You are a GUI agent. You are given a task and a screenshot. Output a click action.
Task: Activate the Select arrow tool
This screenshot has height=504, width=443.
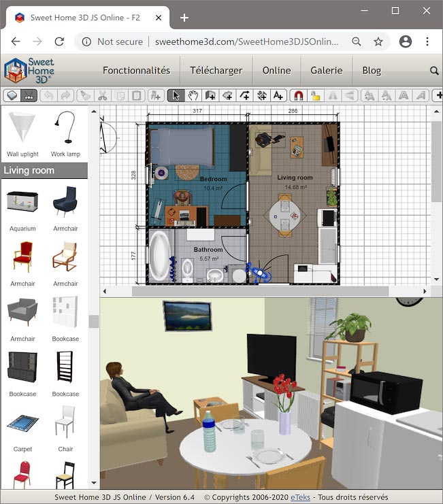click(176, 95)
